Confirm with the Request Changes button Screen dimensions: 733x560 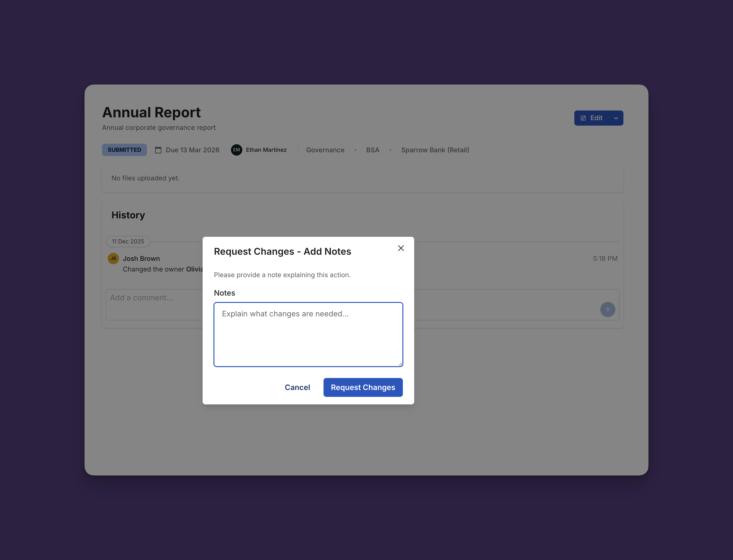[x=363, y=387]
